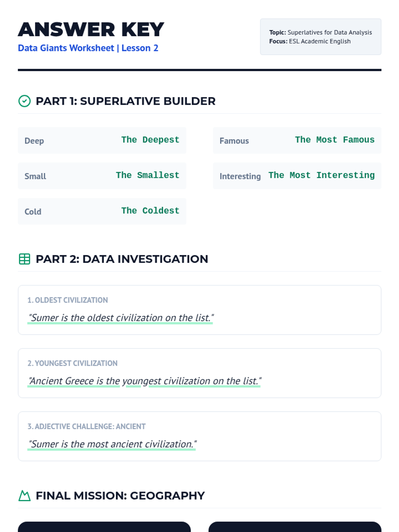This screenshot has height=532, width=399.
Task: Click the '3. Adjective Challenge: Ancient' label
Action: tap(86, 427)
